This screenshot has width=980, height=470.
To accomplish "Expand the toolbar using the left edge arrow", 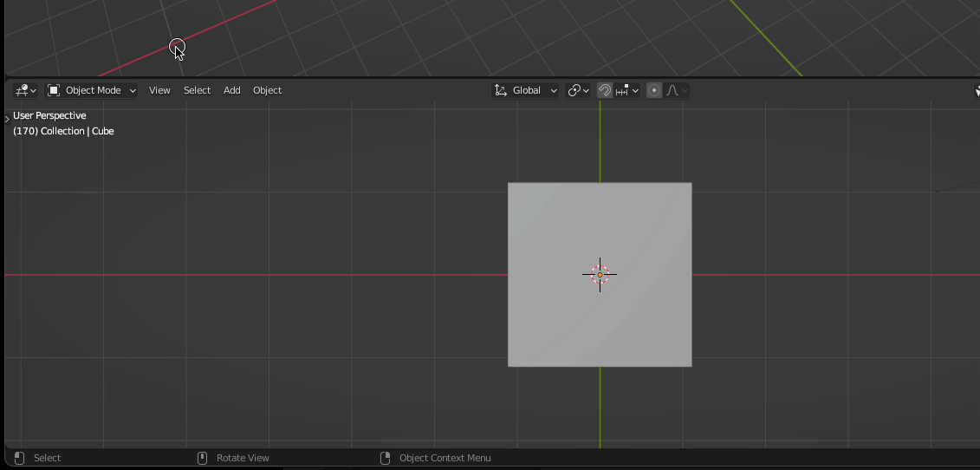I will point(7,117).
